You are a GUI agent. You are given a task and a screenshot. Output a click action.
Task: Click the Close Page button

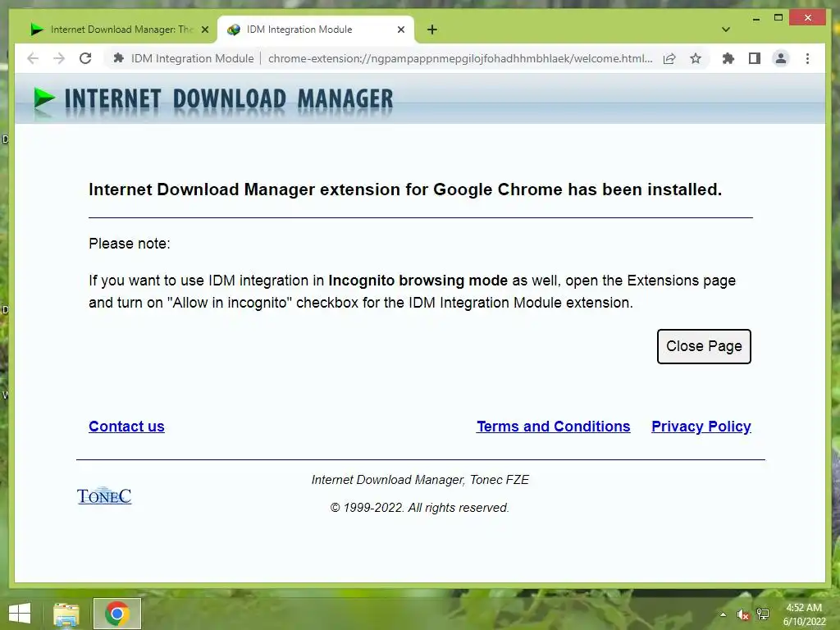(x=704, y=347)
